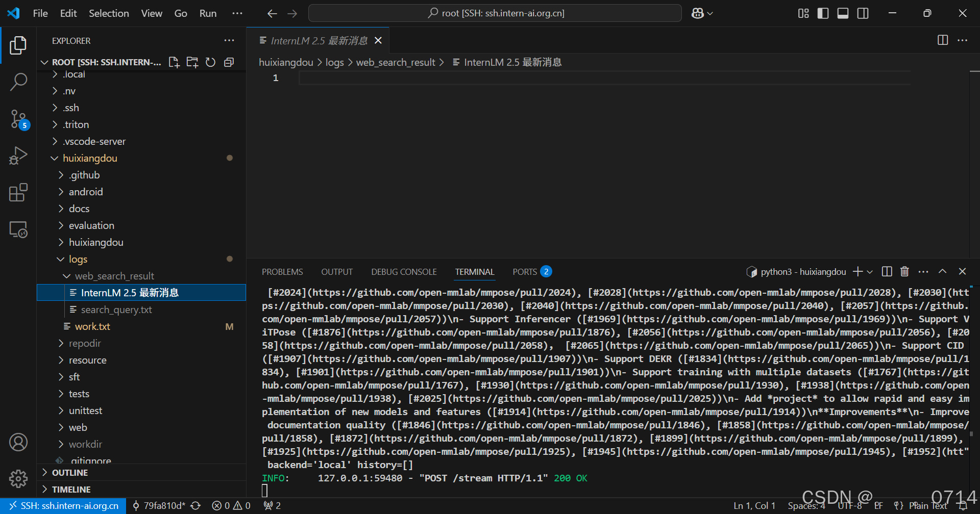Click the command center search box
The image size is (980, 514).
pos(495,14)
